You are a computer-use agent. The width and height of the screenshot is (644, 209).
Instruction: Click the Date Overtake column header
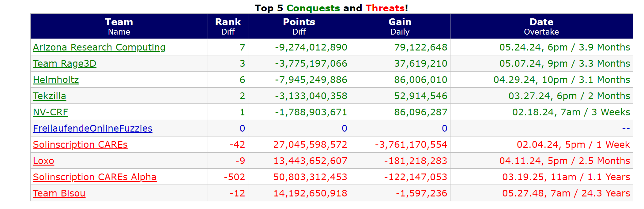(x=541, y=26)
